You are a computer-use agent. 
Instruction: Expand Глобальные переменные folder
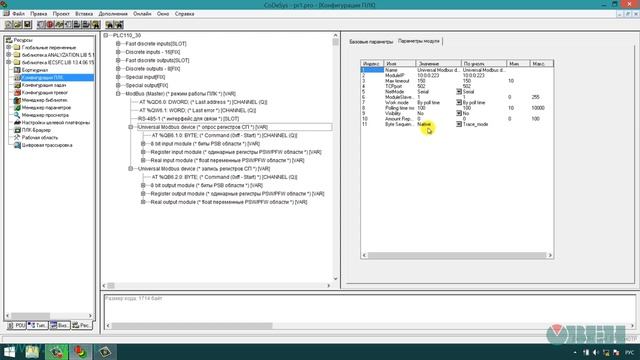(x=9, y=47)
